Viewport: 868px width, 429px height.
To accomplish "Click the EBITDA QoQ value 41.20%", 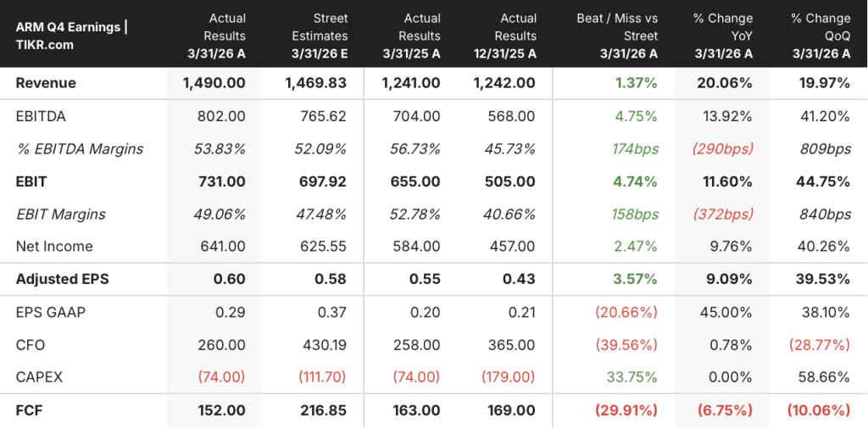I will [x=826, y=117].
